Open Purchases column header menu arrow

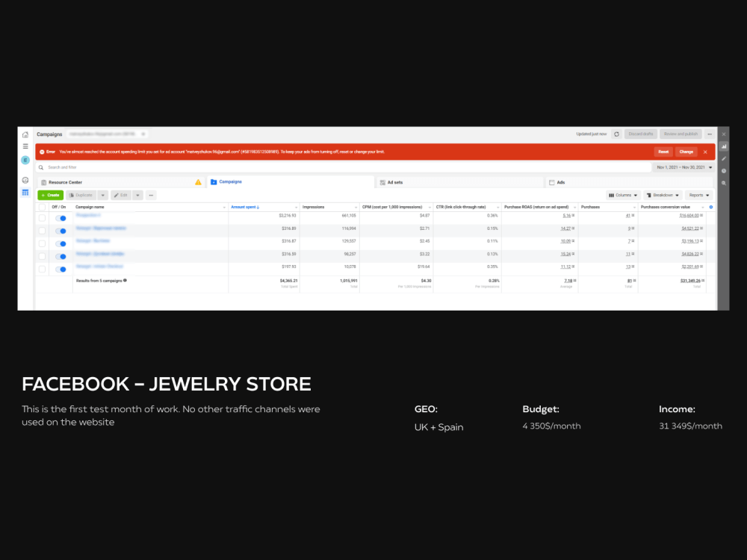(634, 208)
